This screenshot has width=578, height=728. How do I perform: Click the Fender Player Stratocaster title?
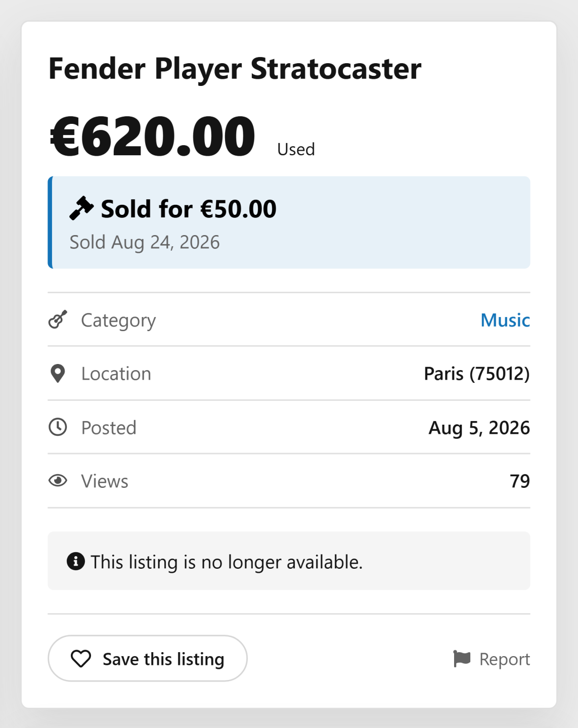tap(235, 69)
